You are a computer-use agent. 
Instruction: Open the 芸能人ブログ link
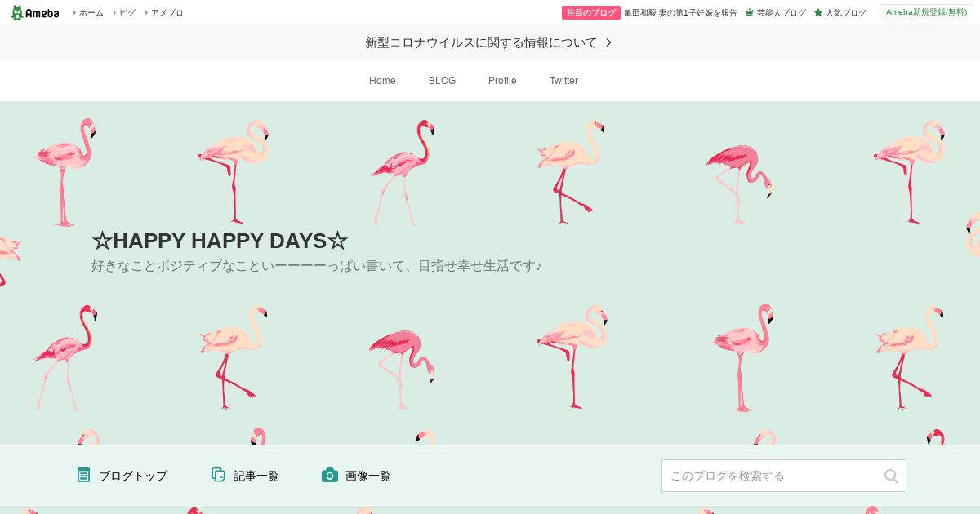[781, 12]
